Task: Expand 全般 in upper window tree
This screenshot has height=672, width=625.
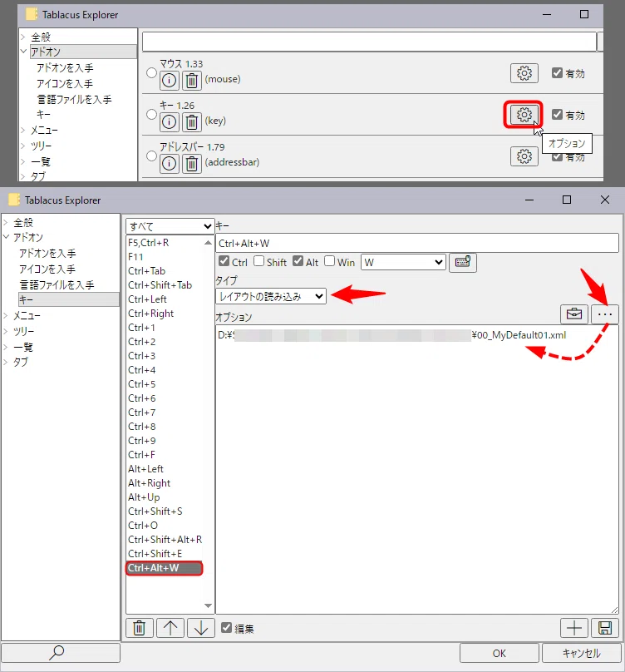Action: [23, 37]
